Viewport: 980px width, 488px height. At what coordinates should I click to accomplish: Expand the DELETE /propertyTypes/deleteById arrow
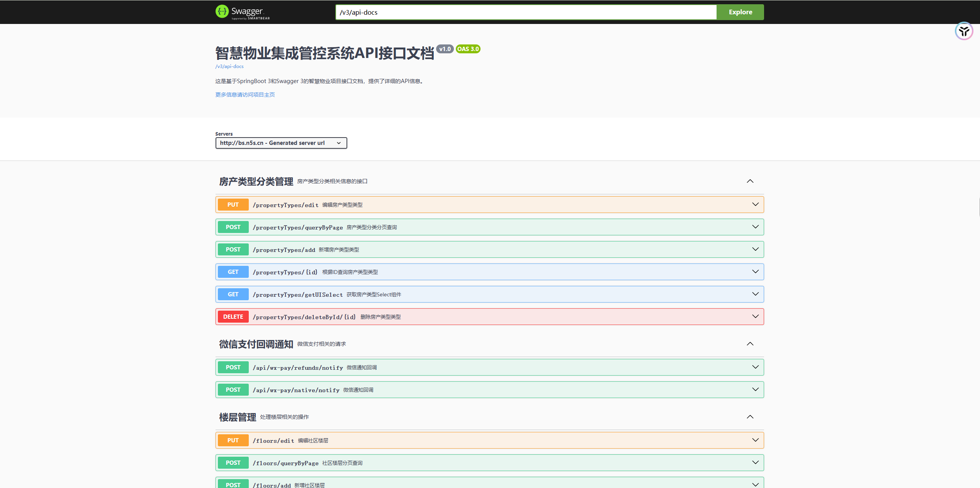pos(755,316)
